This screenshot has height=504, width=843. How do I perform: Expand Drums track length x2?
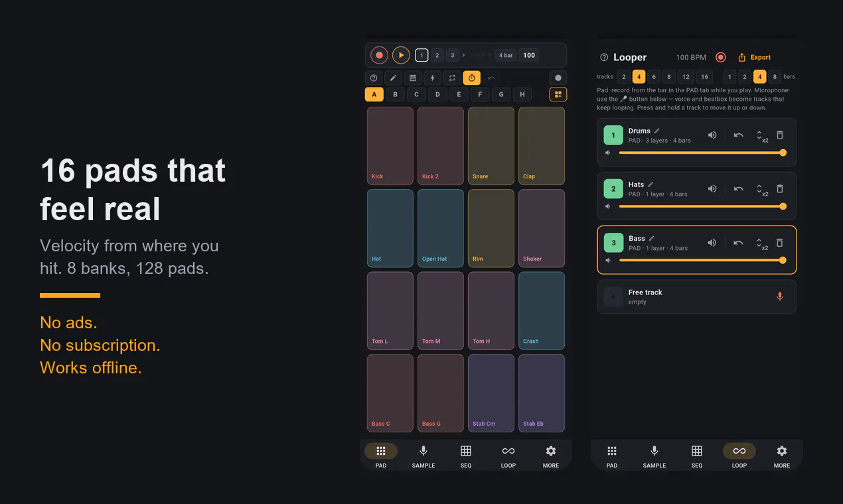point(762,136)
